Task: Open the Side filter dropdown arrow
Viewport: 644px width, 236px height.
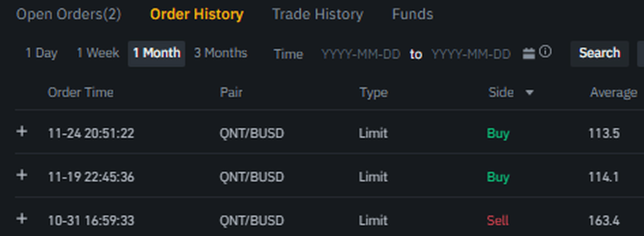Action: pos(529,93)
